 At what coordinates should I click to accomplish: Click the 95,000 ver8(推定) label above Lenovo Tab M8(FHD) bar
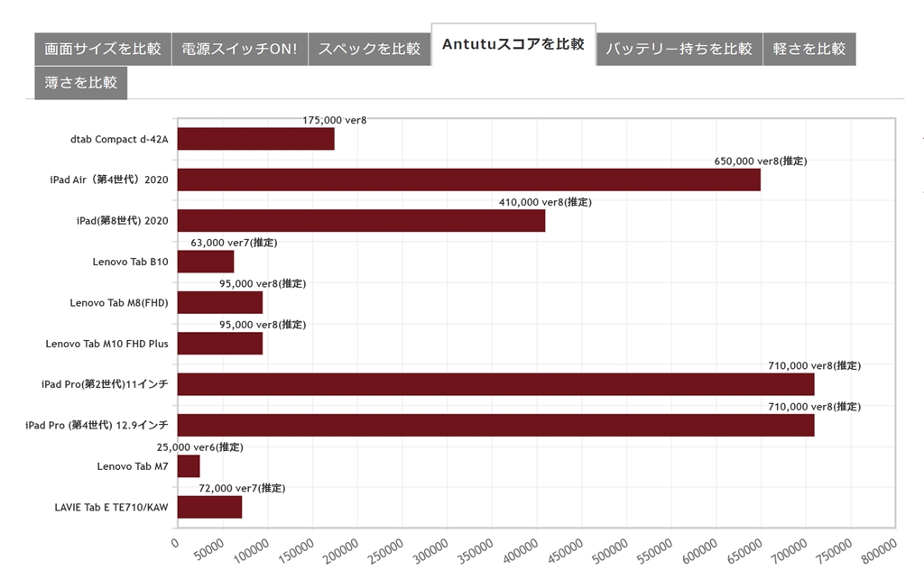263,284
